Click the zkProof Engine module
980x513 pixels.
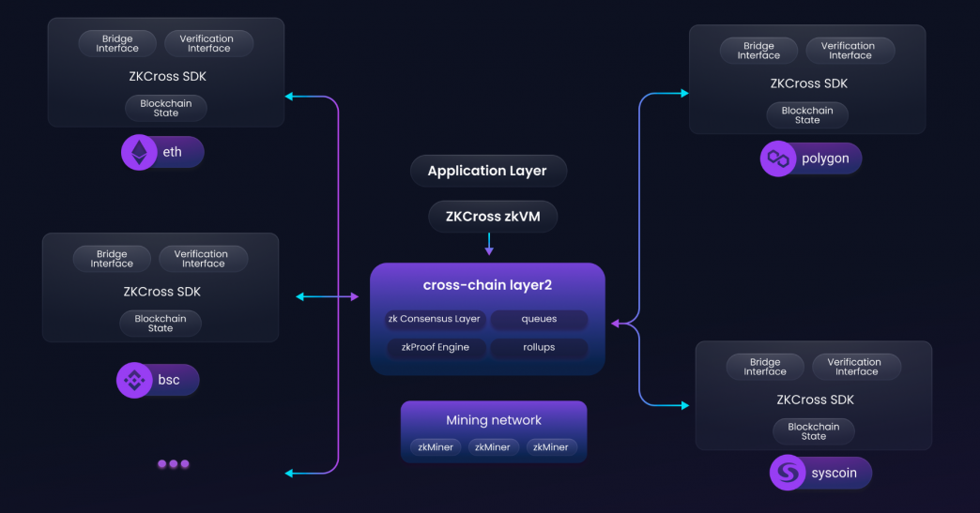point(434,347)
